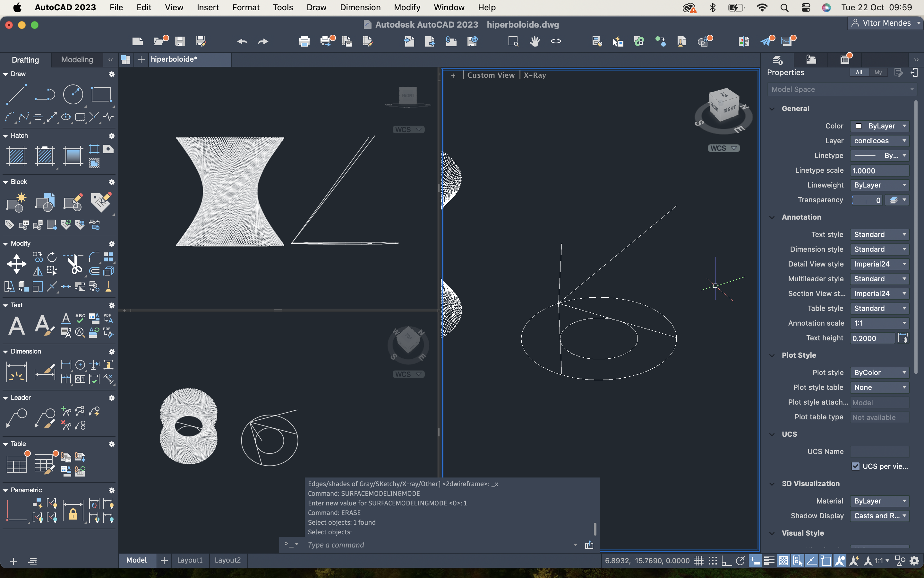Open a drawing with the folder icon
The width and height of the screenshot is (924, 578).
pyautogui.click(x=158, y=41)
